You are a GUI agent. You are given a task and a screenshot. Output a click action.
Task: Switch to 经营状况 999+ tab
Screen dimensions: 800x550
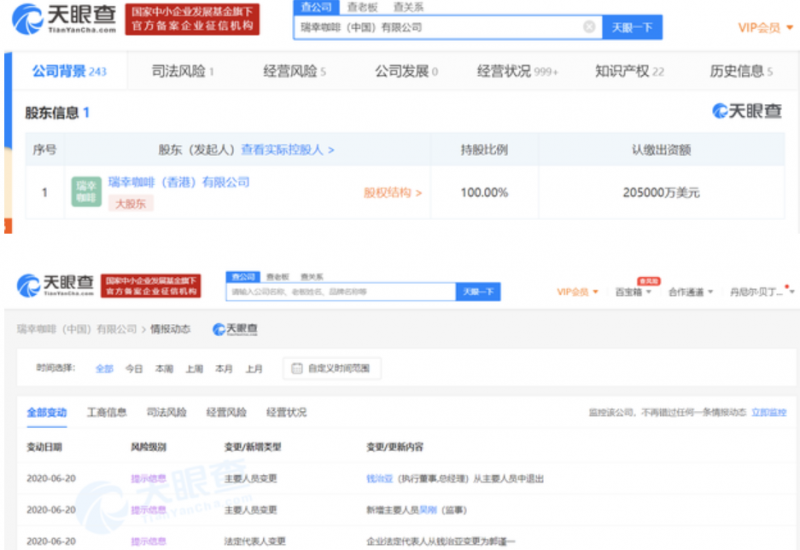pyautogui.click(x=517, y=71)
